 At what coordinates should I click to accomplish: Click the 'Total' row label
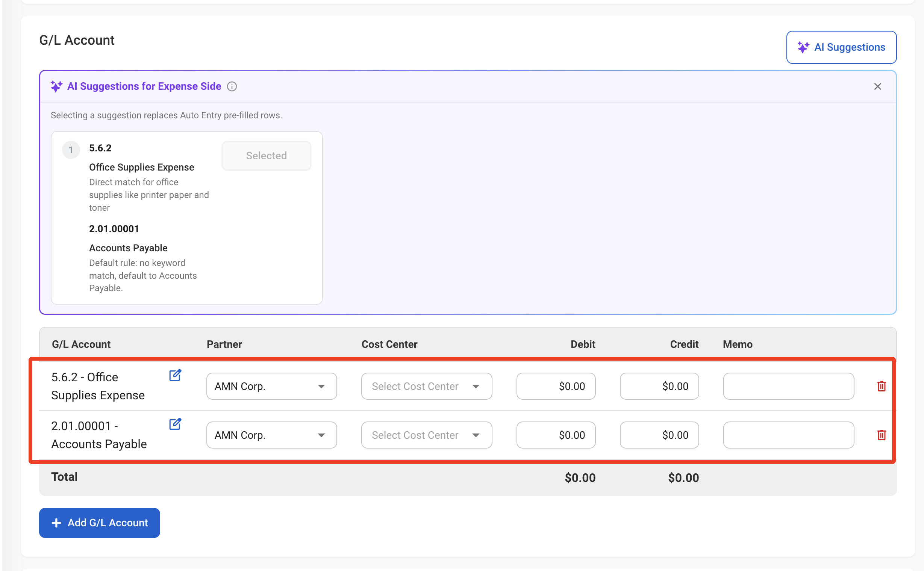tap(64, 477)
